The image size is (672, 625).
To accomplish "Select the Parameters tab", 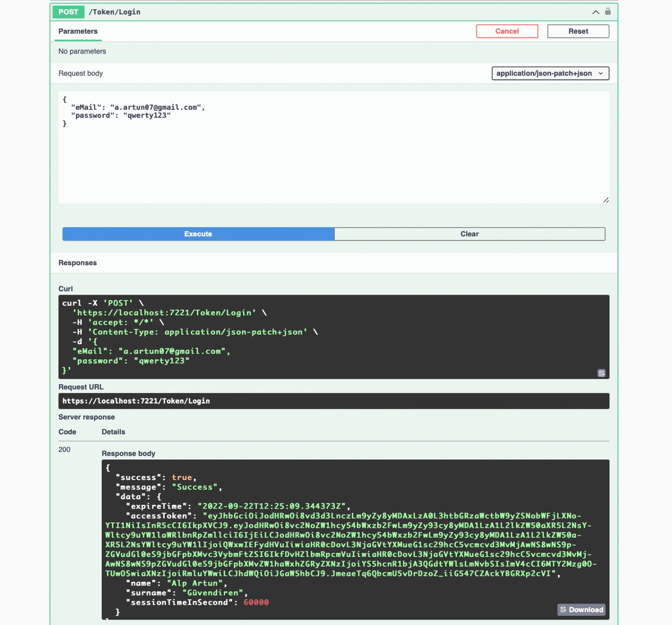I will tap(78, 31).
